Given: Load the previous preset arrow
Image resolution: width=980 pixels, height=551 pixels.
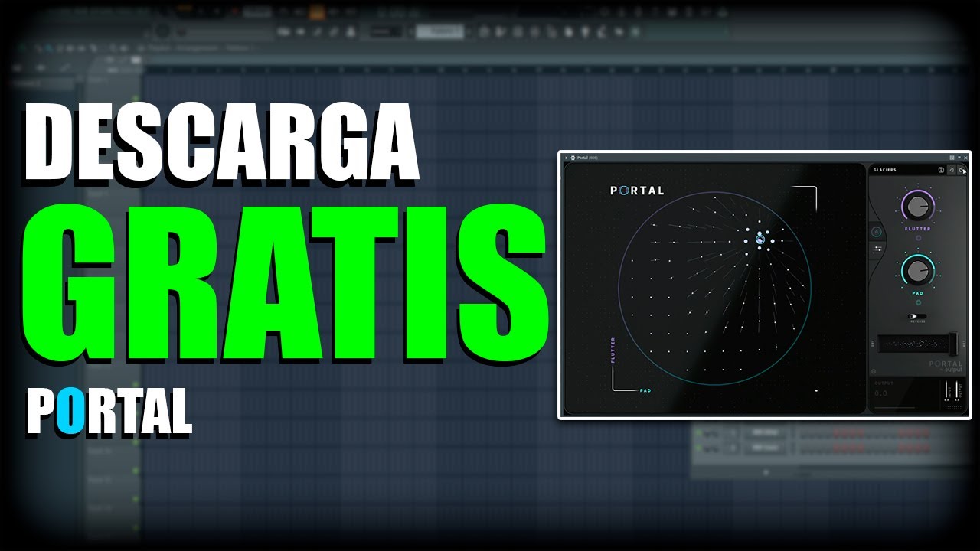Looking at the screenshot, I should click(952, 170).
